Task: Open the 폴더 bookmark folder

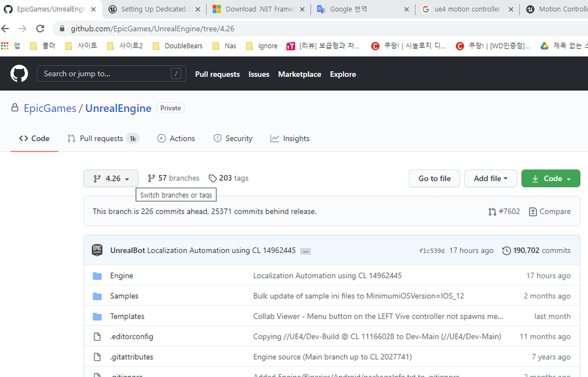Action: click(x=42, y=46)
